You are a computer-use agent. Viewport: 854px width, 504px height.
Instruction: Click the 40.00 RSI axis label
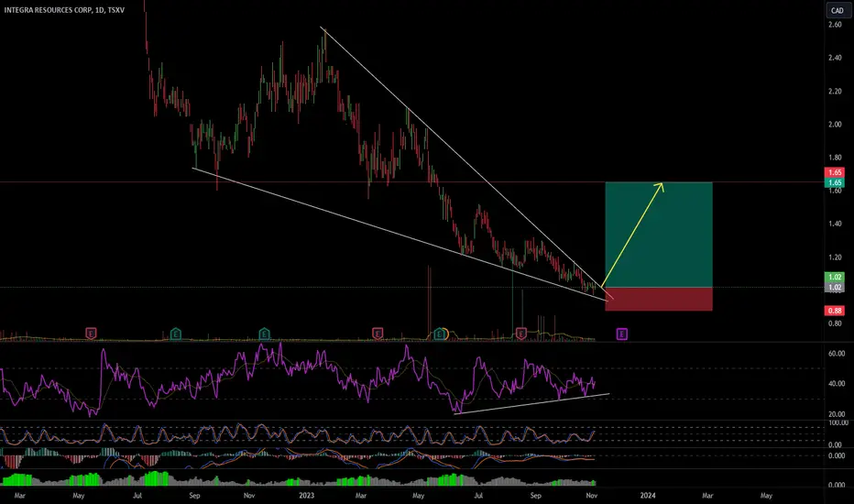(837, 384)
